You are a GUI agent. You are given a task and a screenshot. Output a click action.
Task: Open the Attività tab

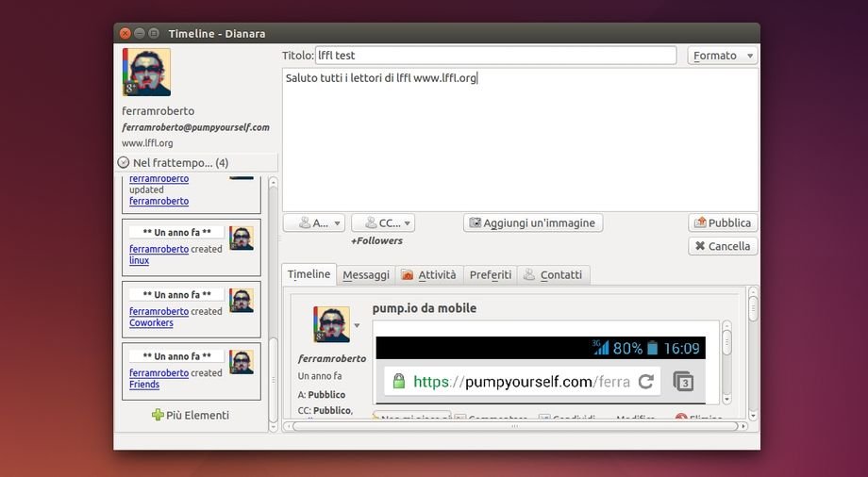[x=428, y=275]
